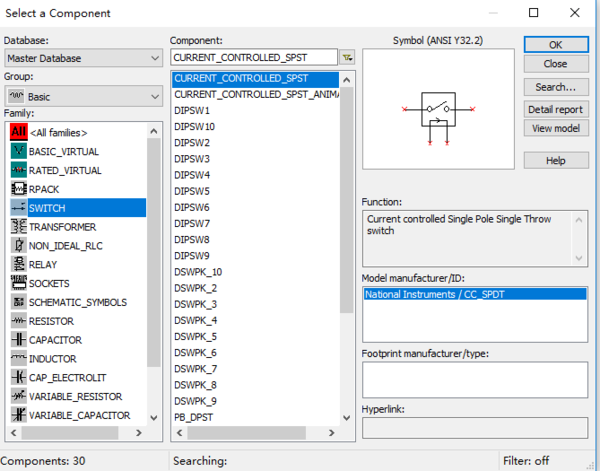This screenshot has width=600, height=471.
Task: Click component list scroll left arrow
Action: 179,433
